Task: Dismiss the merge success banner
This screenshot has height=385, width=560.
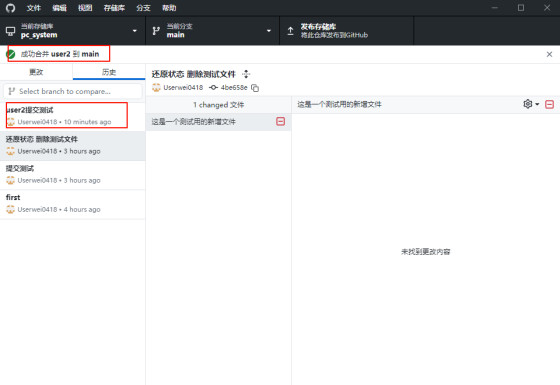Action: point(549,54)
